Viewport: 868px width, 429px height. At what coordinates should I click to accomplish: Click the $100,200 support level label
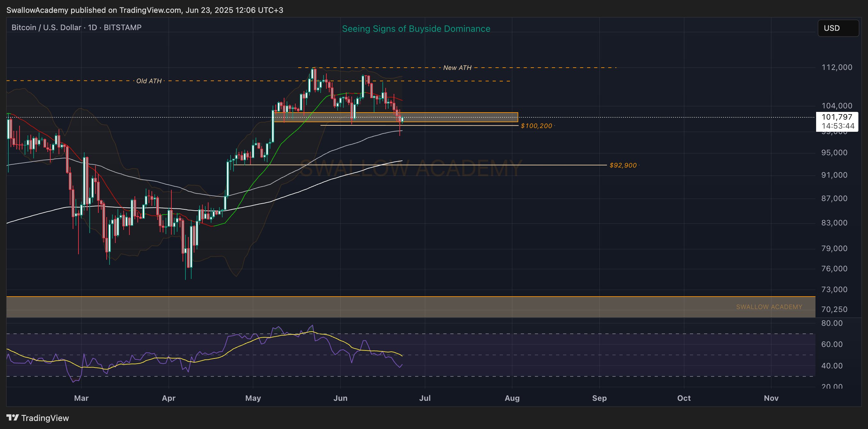pos(536,126)
